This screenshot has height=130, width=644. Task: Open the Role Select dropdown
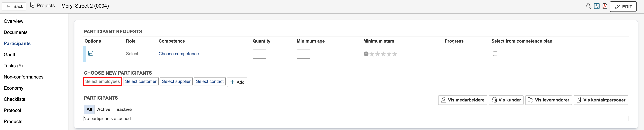(132, 54)
